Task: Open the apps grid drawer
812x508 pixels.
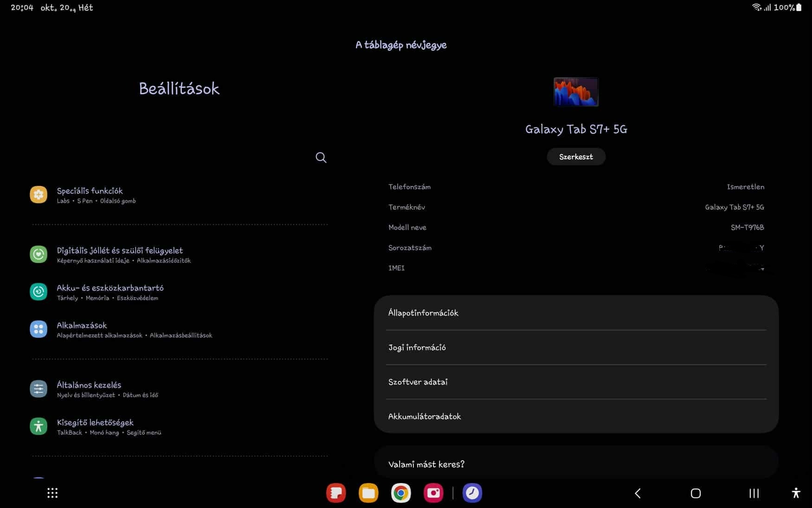Action: (x=52, y=493)
